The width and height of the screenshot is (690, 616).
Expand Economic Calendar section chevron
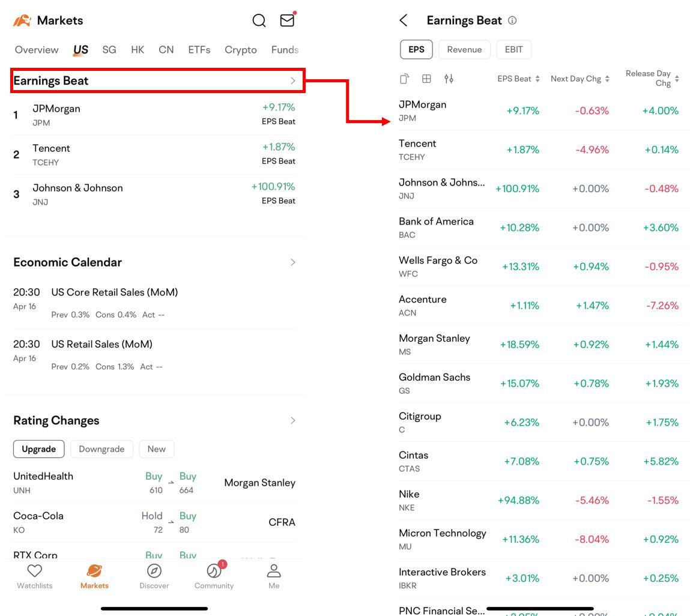[293, 262]
